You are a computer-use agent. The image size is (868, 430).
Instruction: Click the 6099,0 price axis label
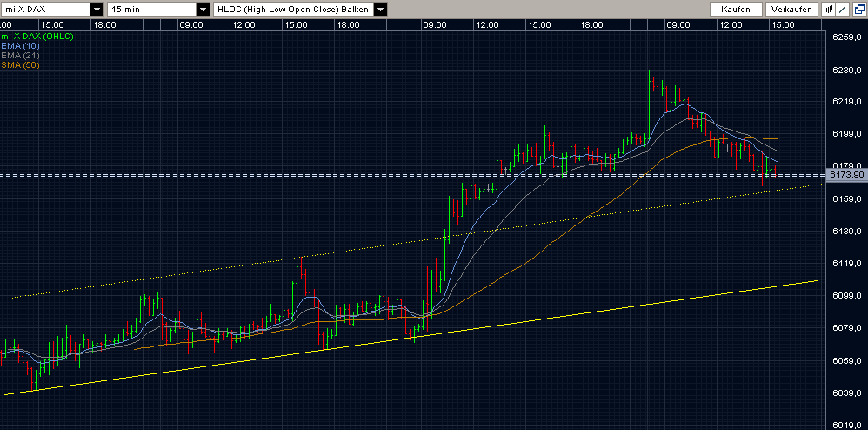pyautogui.click(x=846, y=296)
